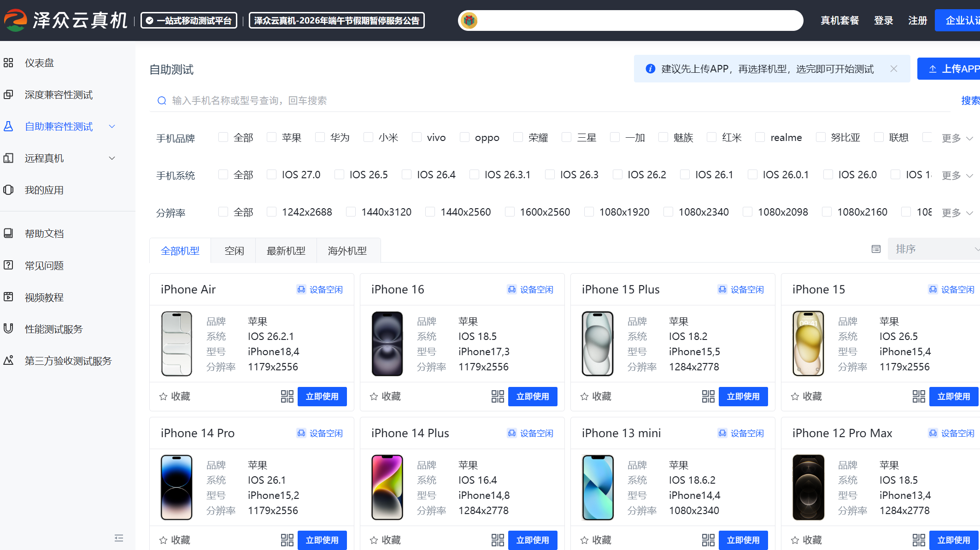Click the 上传APP button
This screenshot has height=550, width=980.
(x=949, y=69)
